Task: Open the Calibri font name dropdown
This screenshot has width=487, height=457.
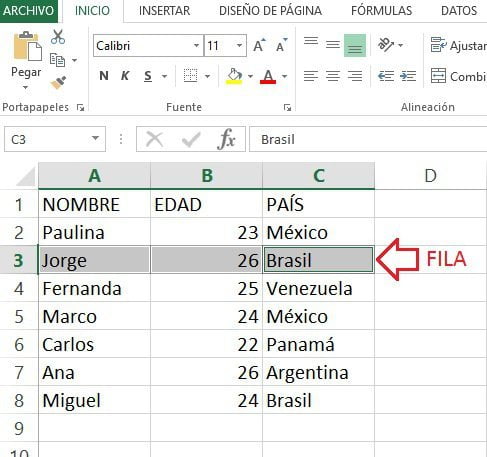Action: [196, 45]
